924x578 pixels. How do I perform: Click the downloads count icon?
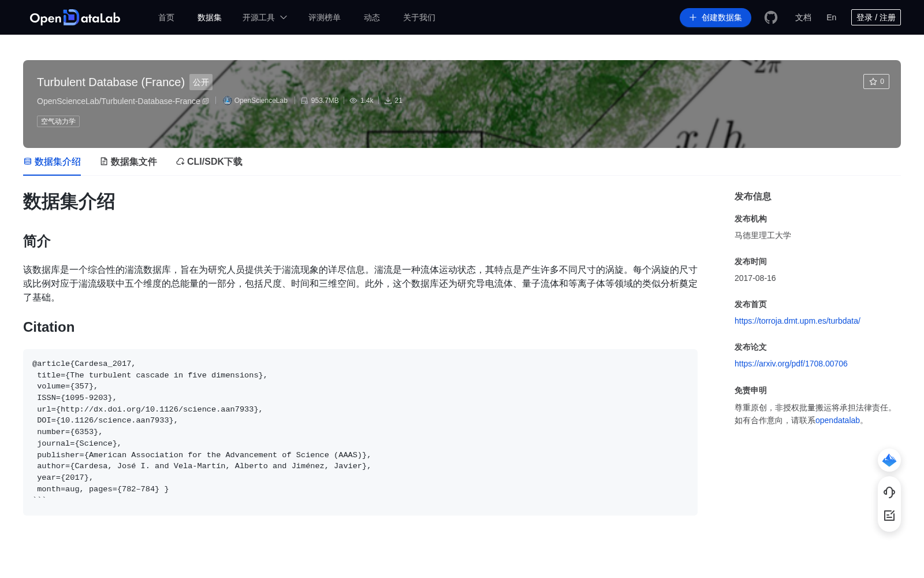(x=388, y=101)
